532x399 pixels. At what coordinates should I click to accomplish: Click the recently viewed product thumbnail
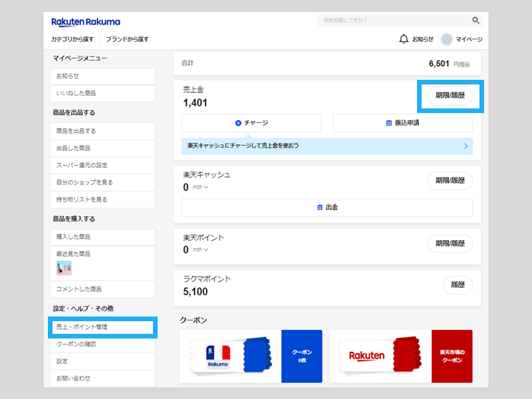(x=64, y=268)
